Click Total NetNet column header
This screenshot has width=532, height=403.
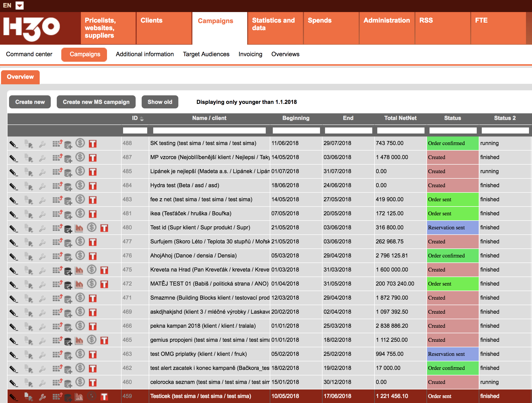(x=400, y=118)
